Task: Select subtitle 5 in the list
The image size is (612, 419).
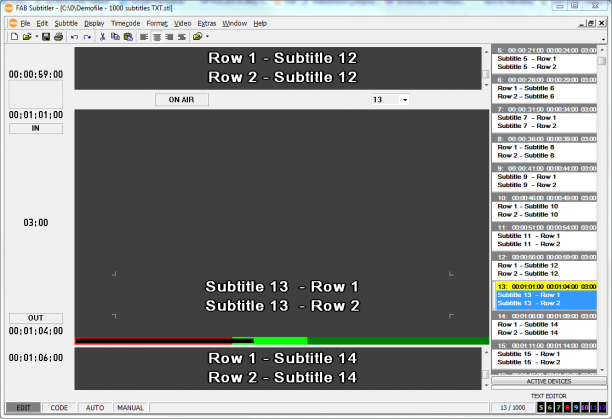Action: point(544,59)
